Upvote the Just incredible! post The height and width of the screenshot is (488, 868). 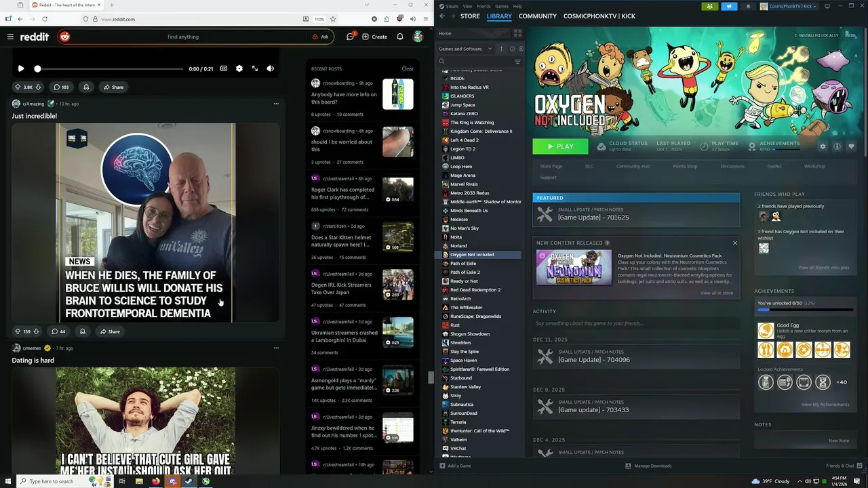pos(18,331)
